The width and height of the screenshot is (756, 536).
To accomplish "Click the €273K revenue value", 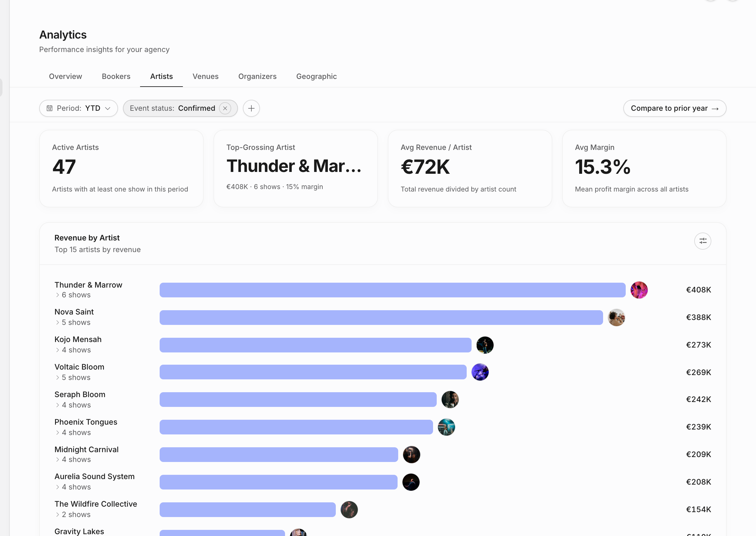I will click(x=698, y=345).
